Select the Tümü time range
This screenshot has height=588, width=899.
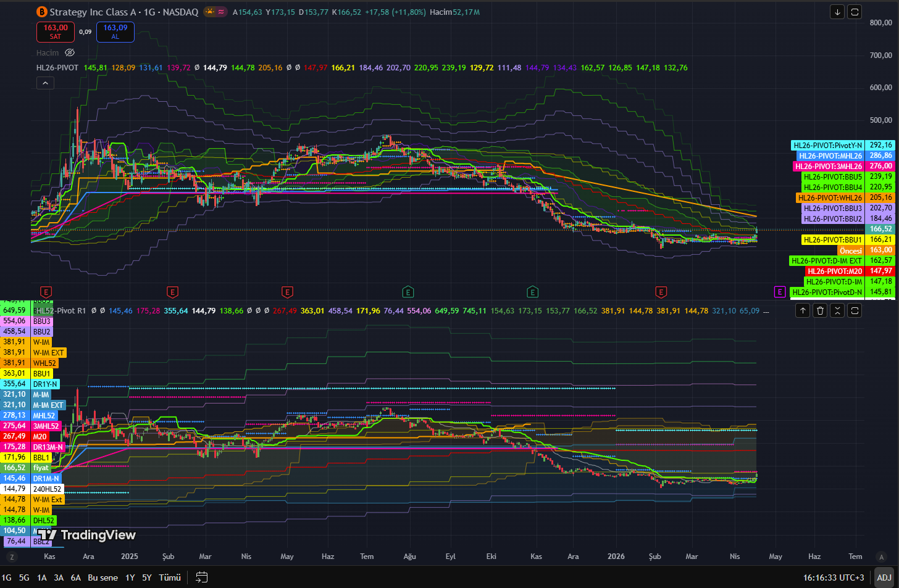[170, 578]
